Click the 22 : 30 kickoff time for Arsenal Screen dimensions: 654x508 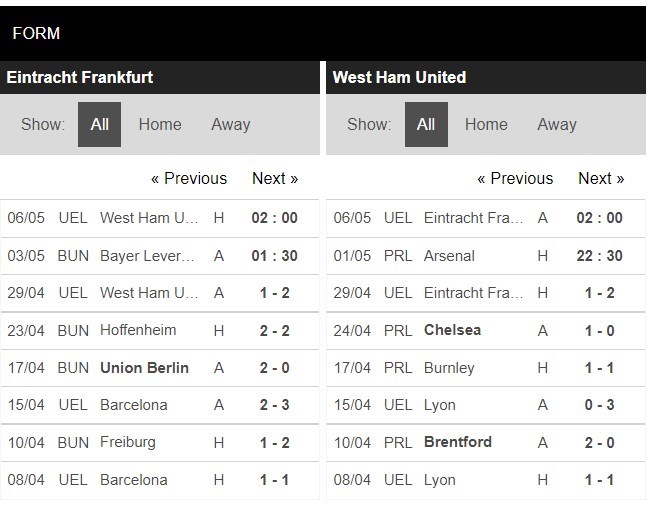click(600, 256)
